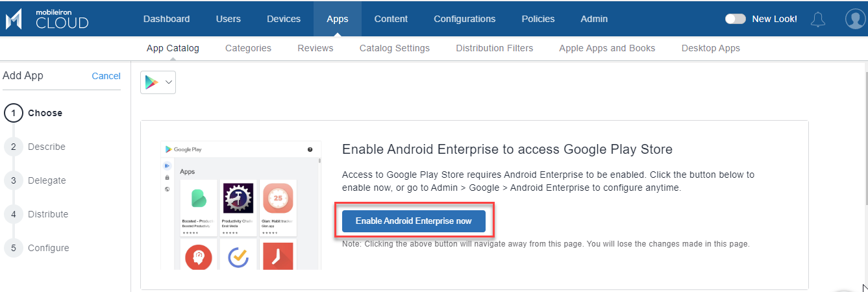Expand the app store selector dropdown
This screenshot has width=868, height=292.
[x=168, y=82]
